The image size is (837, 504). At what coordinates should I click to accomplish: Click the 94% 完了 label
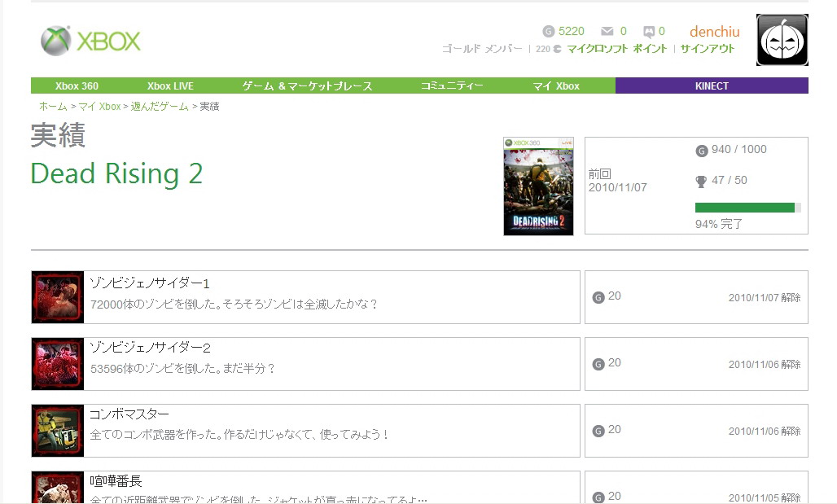718,224
